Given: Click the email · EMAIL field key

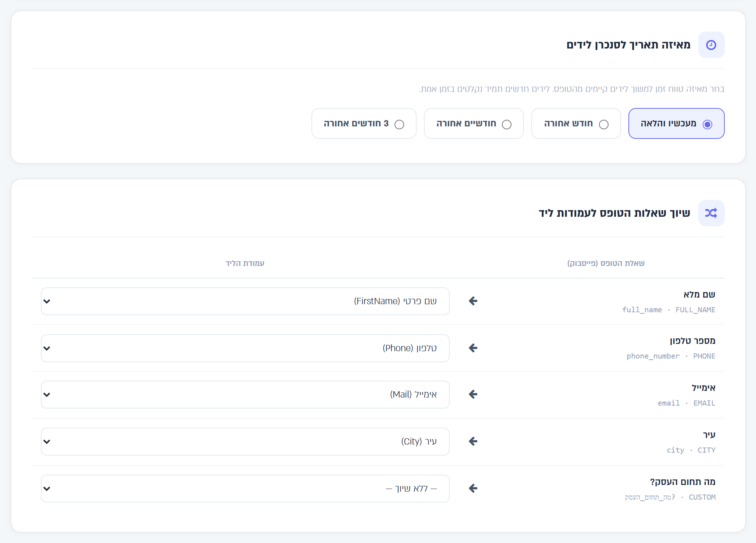Looking at the screenshot, I should (687, 403).
